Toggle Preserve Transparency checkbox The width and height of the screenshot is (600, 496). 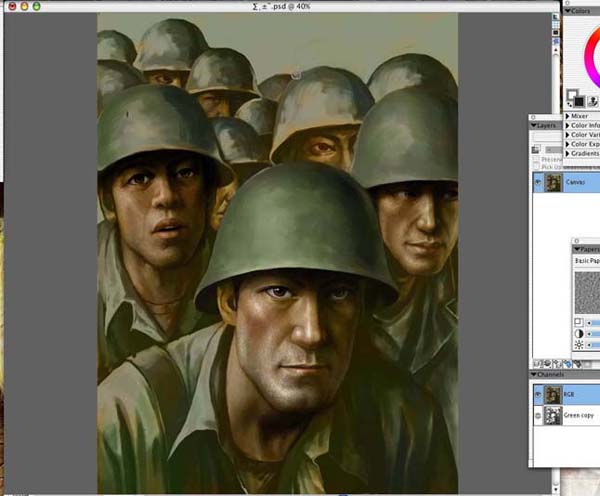point(536,159)
